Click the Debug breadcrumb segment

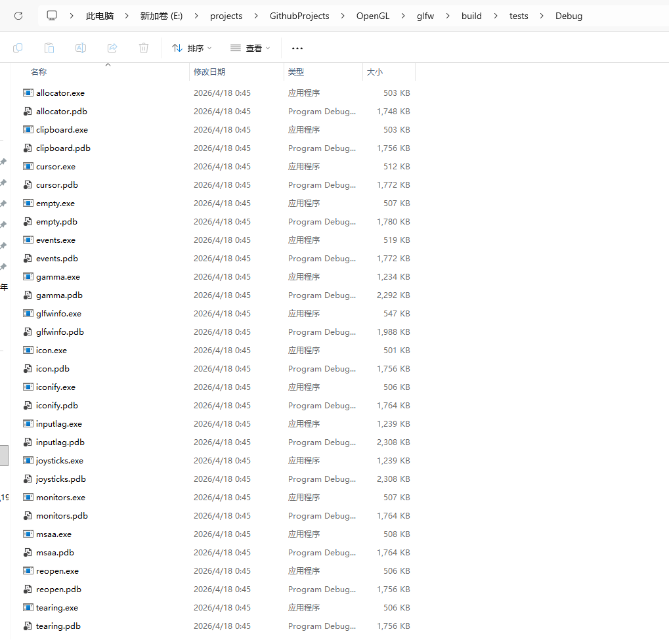[x=569, y=16]
